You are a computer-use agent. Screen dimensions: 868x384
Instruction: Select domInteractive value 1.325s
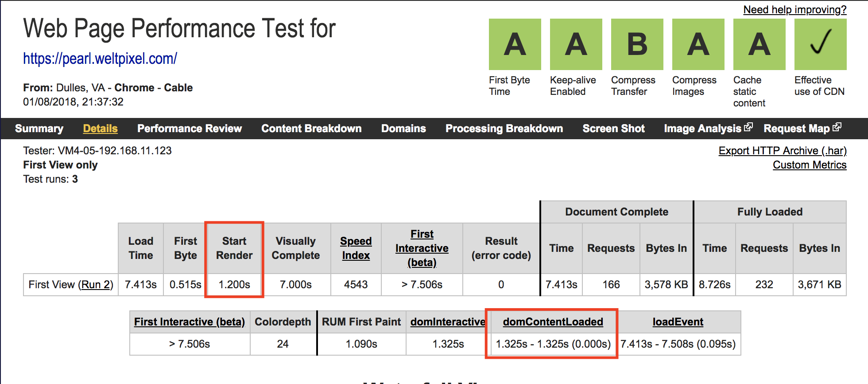pos(448,344)
